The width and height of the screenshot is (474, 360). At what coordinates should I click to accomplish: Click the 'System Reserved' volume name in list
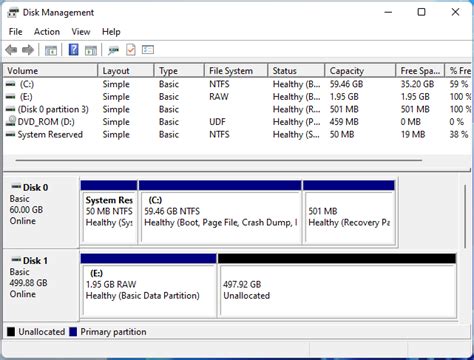tap(50, 135)
